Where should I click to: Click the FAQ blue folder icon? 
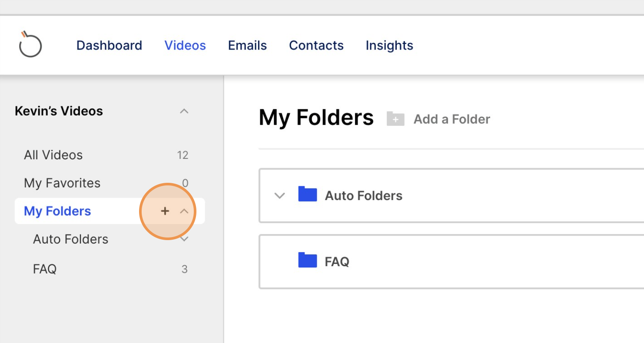pos(308,260)
